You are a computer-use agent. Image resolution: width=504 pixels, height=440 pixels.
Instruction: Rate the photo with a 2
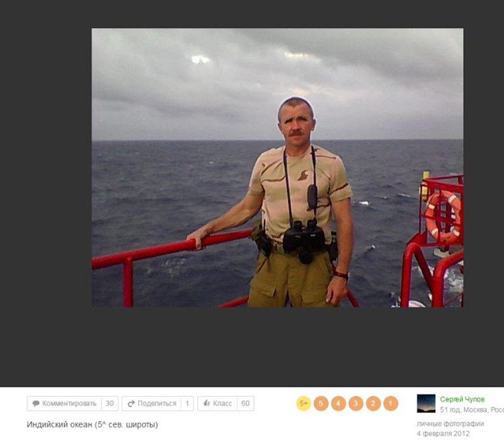[373, 403]
